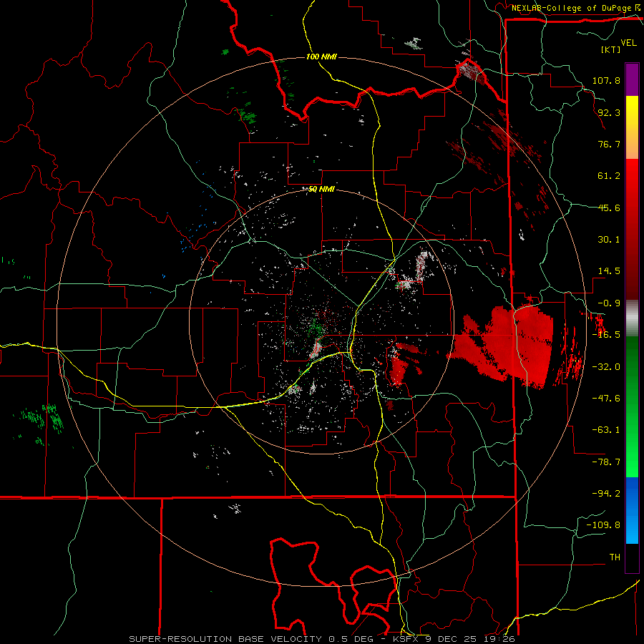Image resolution: width=644 pixels, height=644 pixels.
Task: Select the 45.6 knot legend value
Action: click(609, 208)
